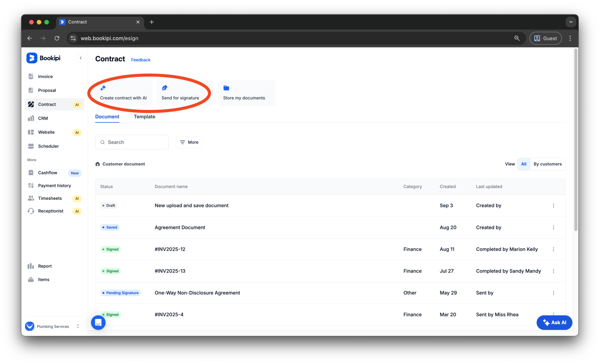
Task: Collapse the sidebar with the chevron button
Action: [80, 58]
